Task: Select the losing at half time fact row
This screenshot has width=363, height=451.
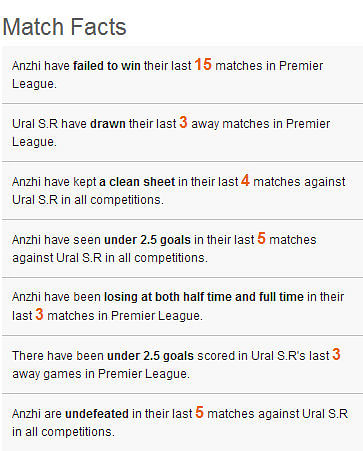Action: click(x=182, y=307)
